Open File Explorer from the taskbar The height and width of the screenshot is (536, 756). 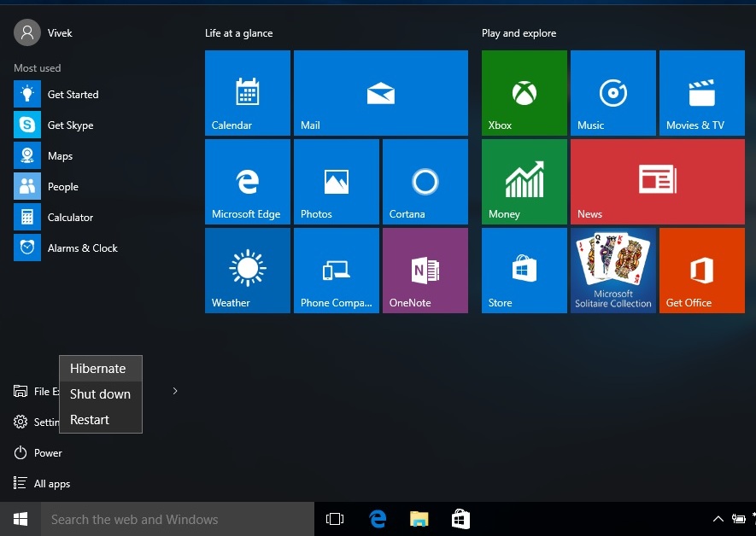(x=419, y=519)
